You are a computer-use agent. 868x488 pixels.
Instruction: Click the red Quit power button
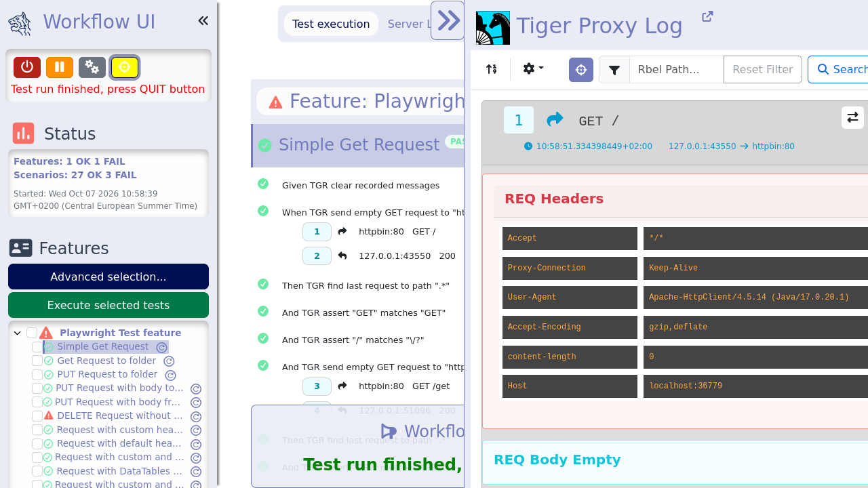27,67
